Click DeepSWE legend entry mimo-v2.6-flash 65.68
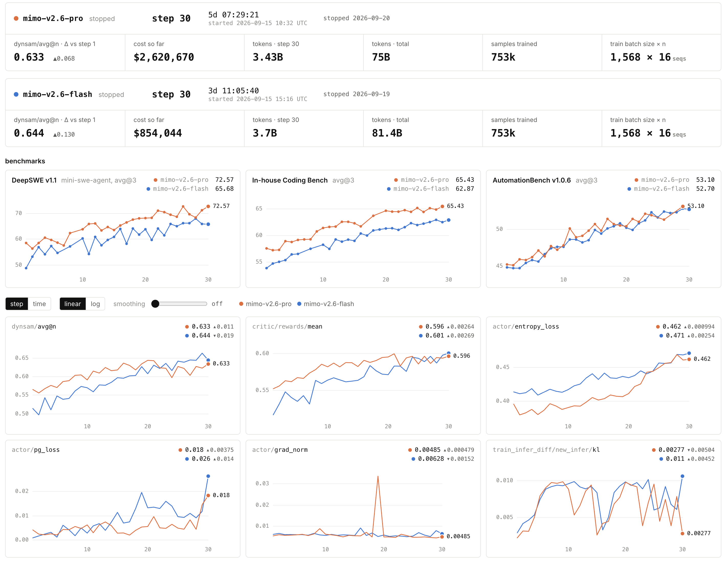The width and height of the screenshot is (728, 562). pos(190,189)
